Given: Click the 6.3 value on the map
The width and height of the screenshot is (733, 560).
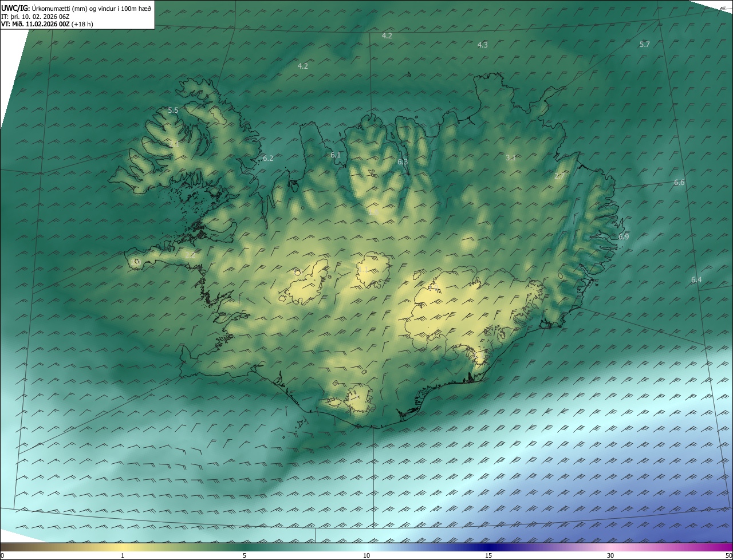Looking at the screenshot, I should (403, 162).
